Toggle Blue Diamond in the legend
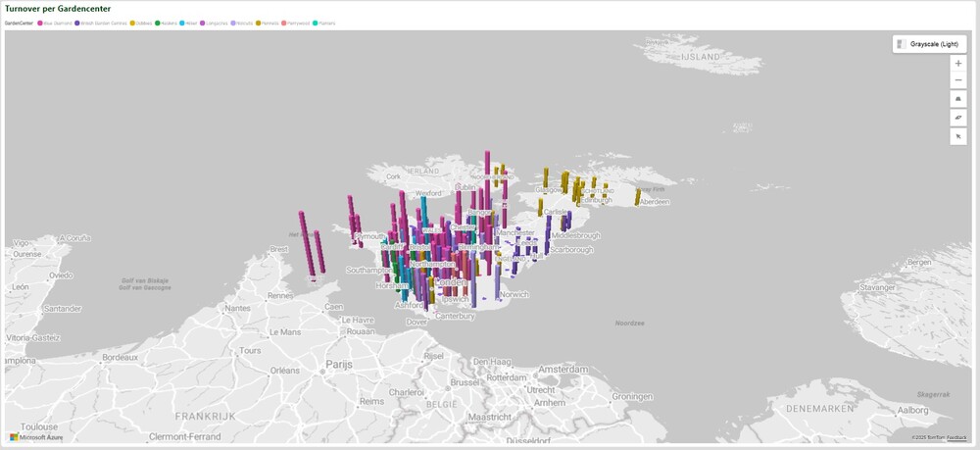This screenshot has height=450, width=980. pos(56,23)
